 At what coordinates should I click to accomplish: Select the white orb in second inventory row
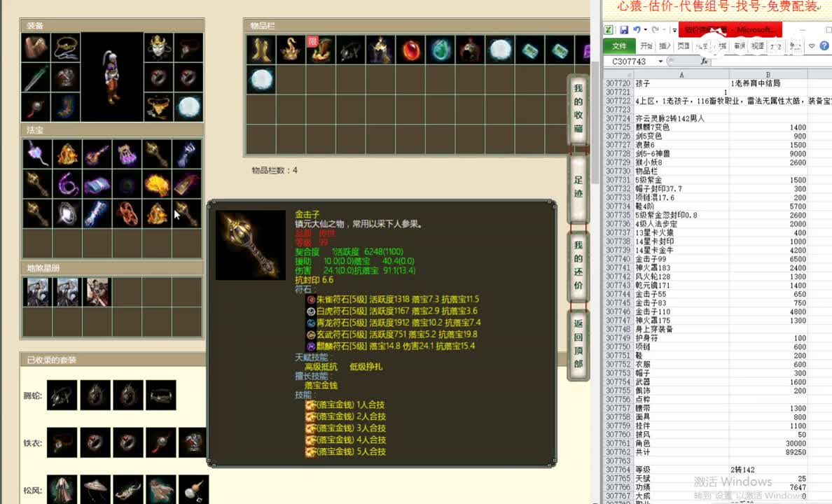[261, 80]
